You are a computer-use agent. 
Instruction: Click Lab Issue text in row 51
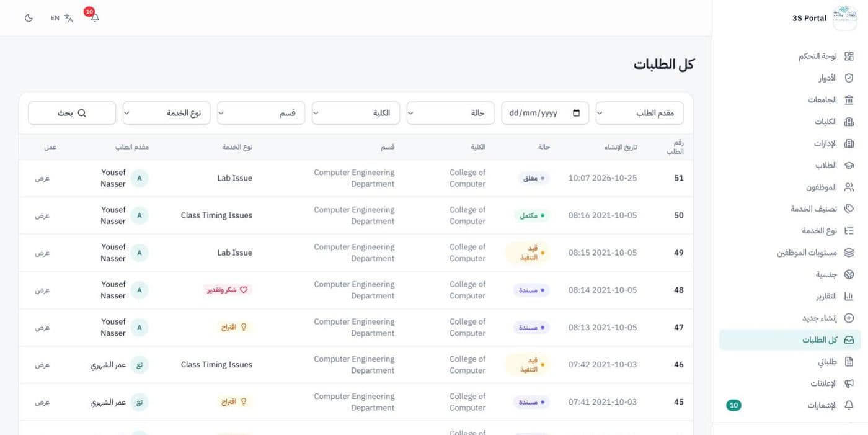pos(234,178)
